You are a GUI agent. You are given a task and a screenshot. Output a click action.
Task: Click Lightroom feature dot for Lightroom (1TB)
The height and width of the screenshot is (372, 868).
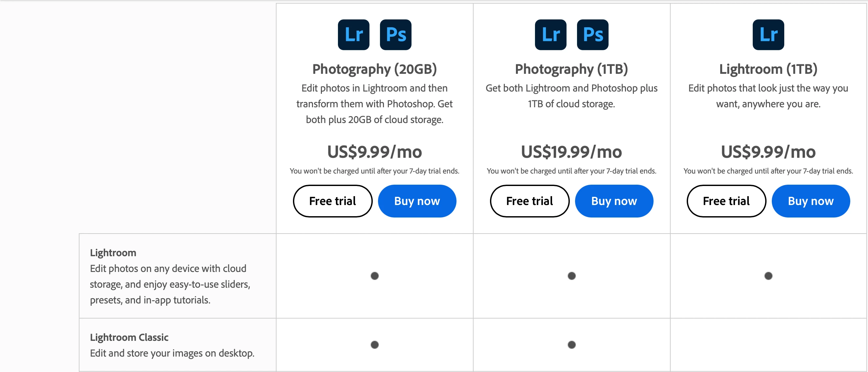click(x=768, y=276)
